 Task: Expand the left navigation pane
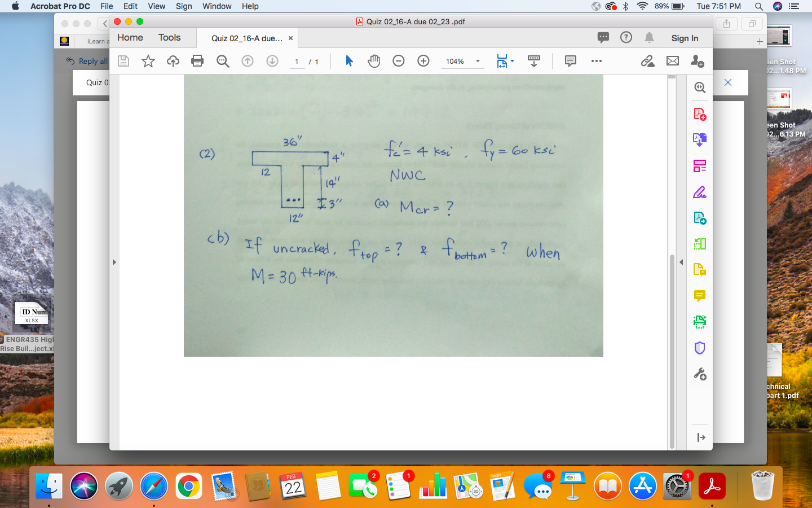114,262
